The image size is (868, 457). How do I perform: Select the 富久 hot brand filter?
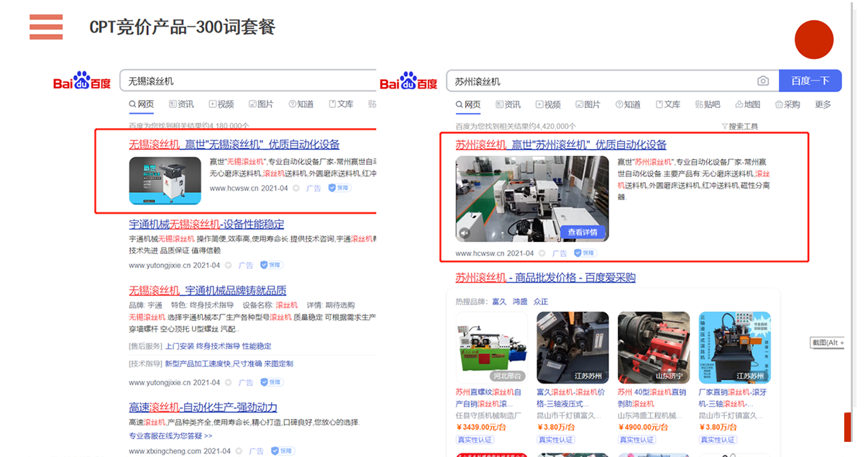tap(498, 302)
